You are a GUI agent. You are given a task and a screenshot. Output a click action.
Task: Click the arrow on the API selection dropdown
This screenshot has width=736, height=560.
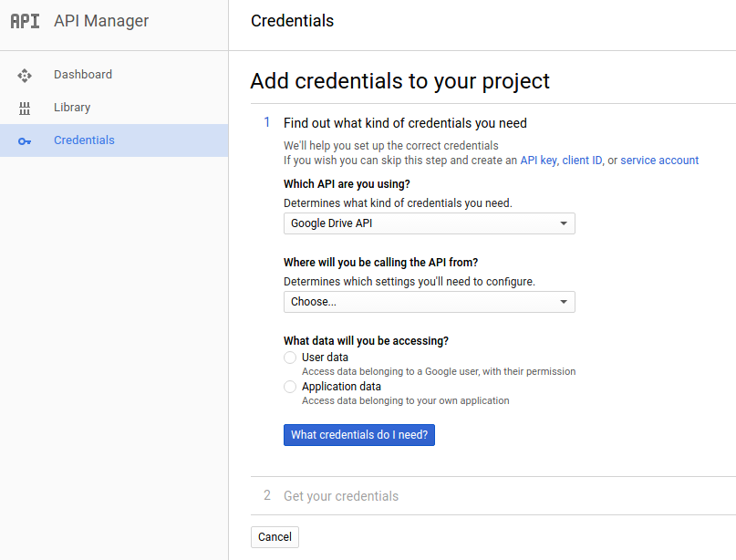(x=564, y=223)
